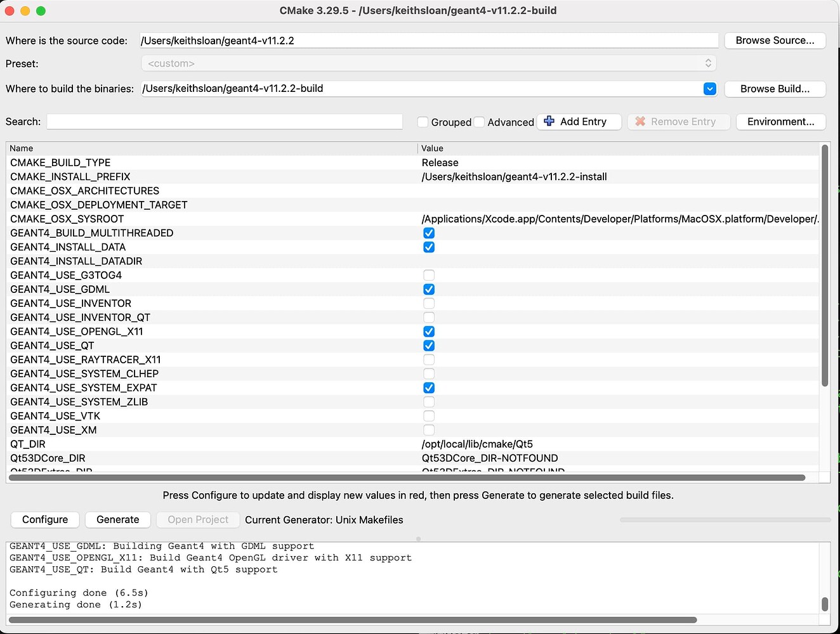
Task: Enable the Advanced checkbox
Action: (480, 122)
